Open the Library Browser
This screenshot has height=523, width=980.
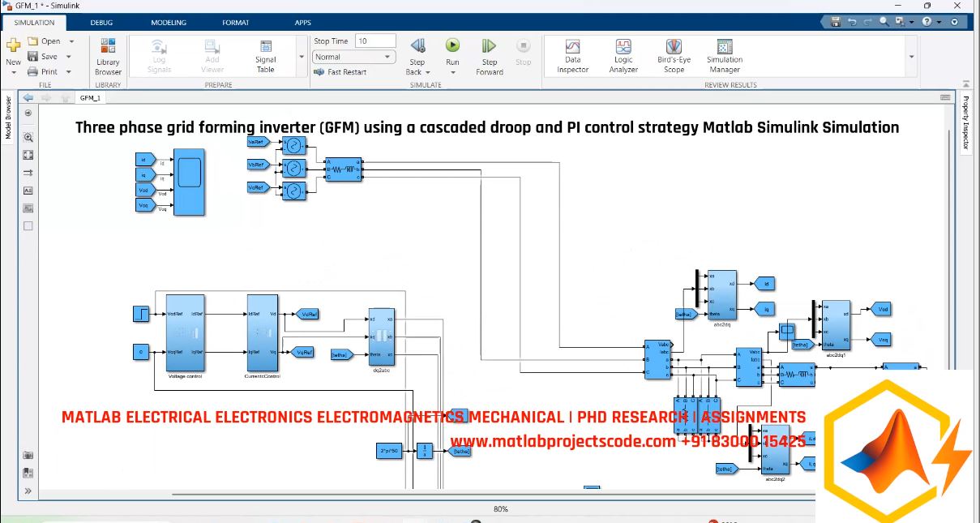[x=106, y=54]
